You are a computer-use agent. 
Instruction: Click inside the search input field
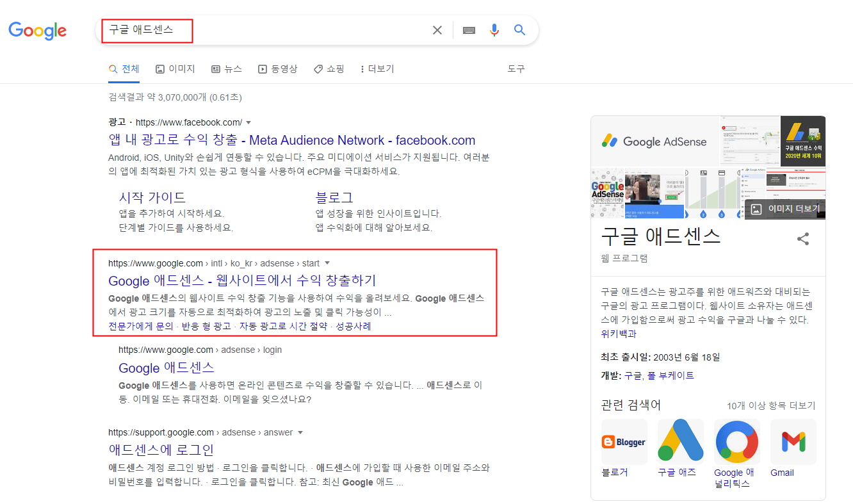point(256,29)
